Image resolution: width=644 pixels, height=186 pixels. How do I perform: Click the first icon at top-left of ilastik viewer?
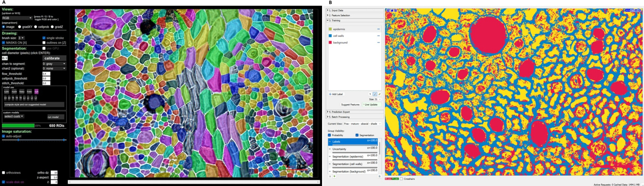click(x=388, y=11)
